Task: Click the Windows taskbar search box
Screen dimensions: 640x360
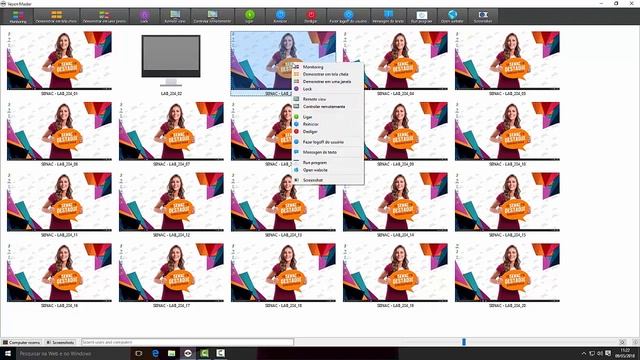Action: 73,353
